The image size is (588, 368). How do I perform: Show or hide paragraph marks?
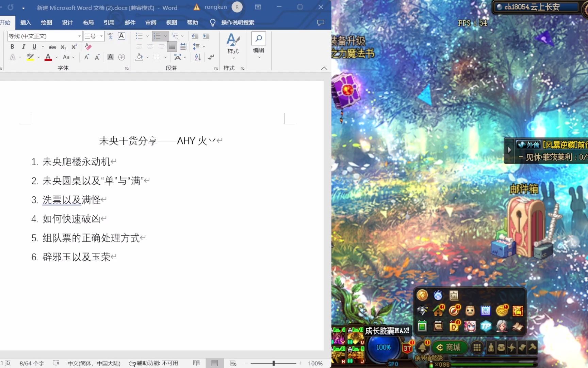point(211,57)
